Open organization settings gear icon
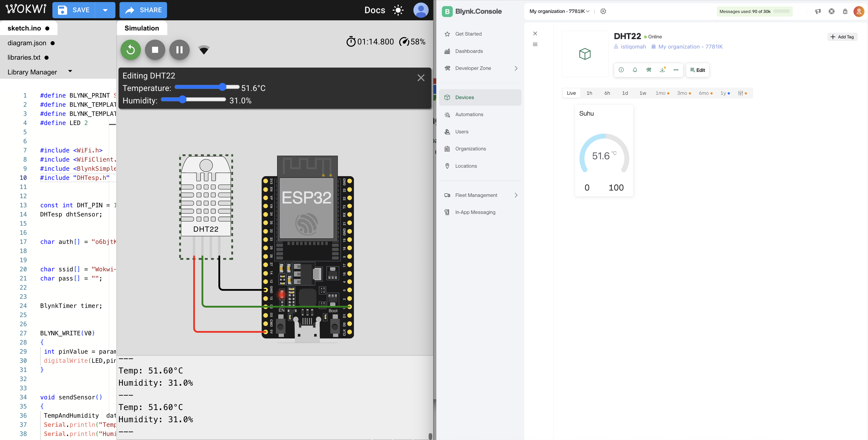This screenshot has height=440, width=868. 603,11
